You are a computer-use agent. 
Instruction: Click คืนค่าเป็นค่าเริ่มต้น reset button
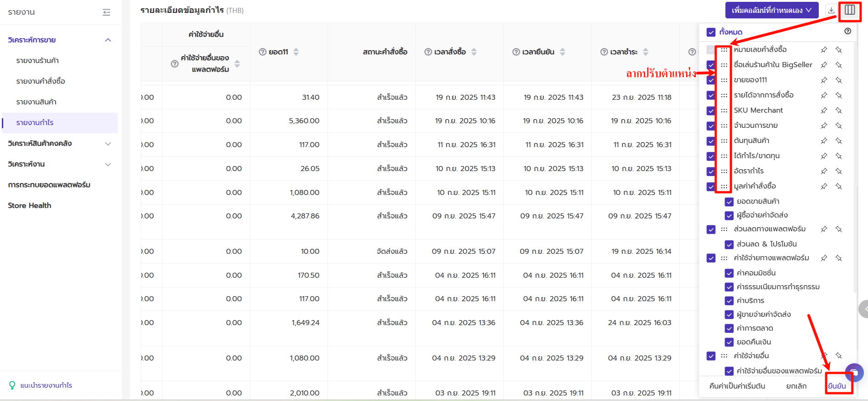737,386
